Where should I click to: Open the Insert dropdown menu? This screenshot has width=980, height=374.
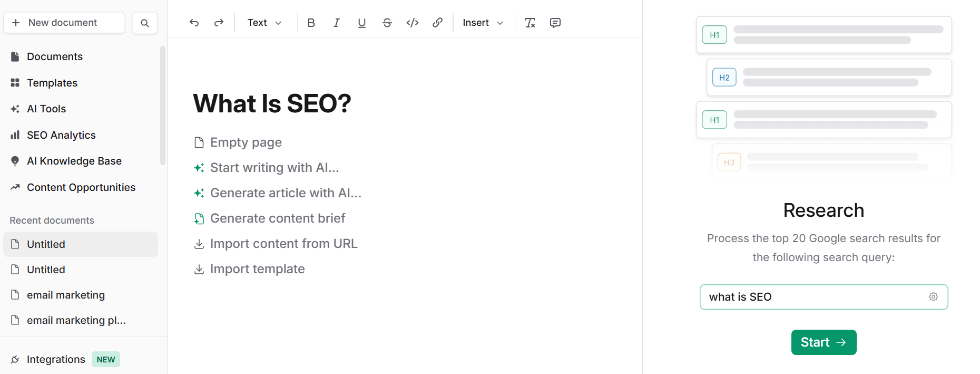point(483,23)
